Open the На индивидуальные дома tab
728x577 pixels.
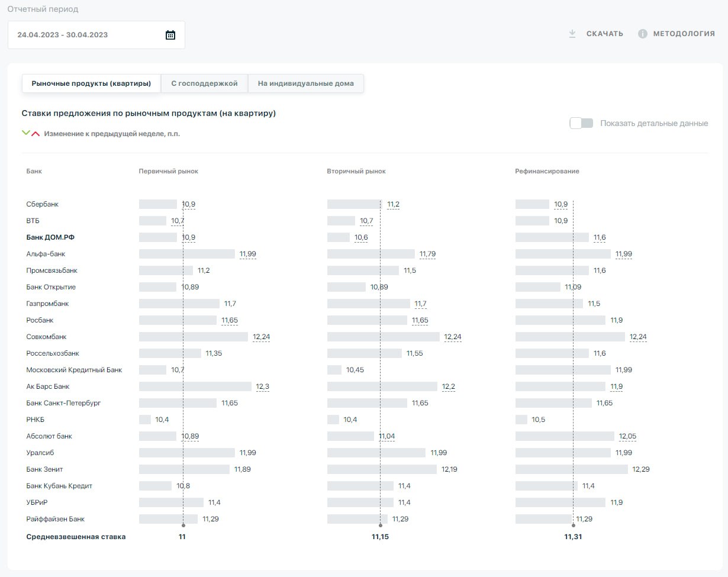tap(305, 83)
